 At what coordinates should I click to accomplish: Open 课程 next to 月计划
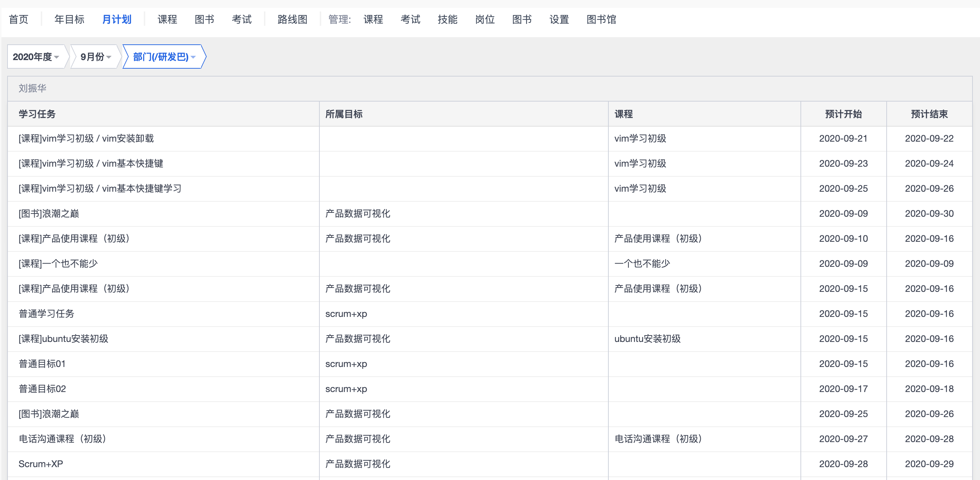[167, 19]
